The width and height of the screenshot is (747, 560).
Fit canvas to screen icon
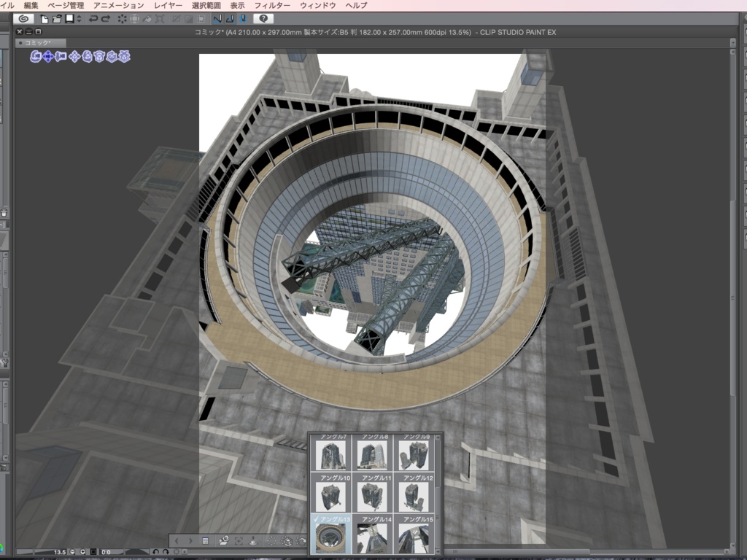[x=93, y=552]
